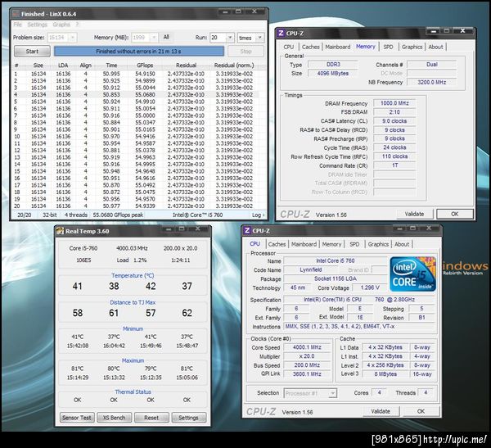Image resolution: width=491 pixels, height=448 pixels.
Task: Open the times/minutes dropdown in LinX
Action: click(x=259, y=38)
